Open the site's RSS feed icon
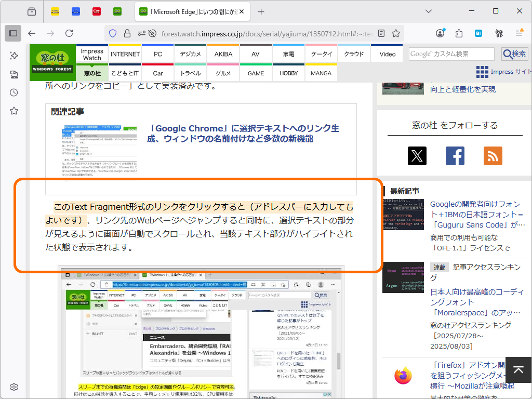Image resolution: width=532 pixels, height=399 pixels. (x=493, y=155)
